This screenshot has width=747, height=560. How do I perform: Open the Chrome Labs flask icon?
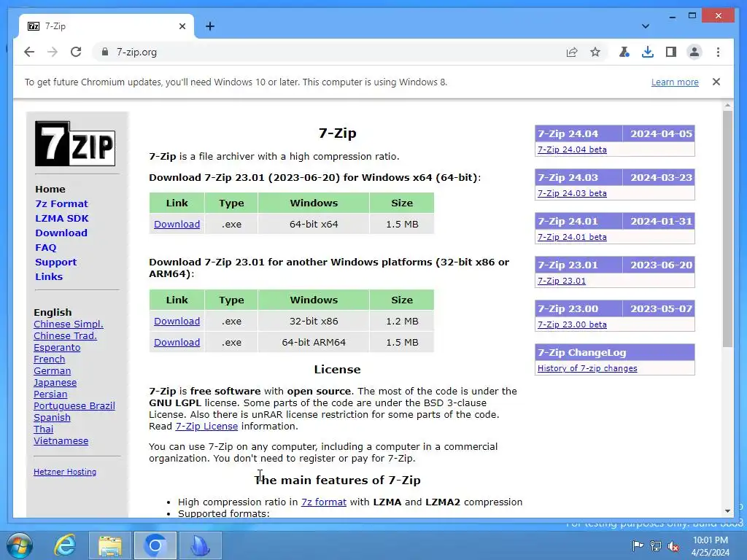(x=624, y=52)
